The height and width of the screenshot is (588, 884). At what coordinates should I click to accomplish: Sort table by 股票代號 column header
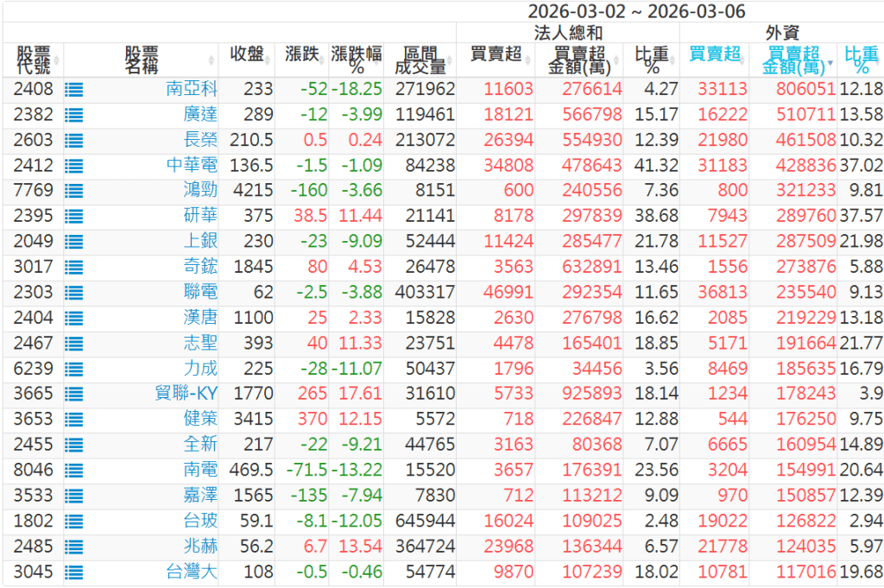34,60
